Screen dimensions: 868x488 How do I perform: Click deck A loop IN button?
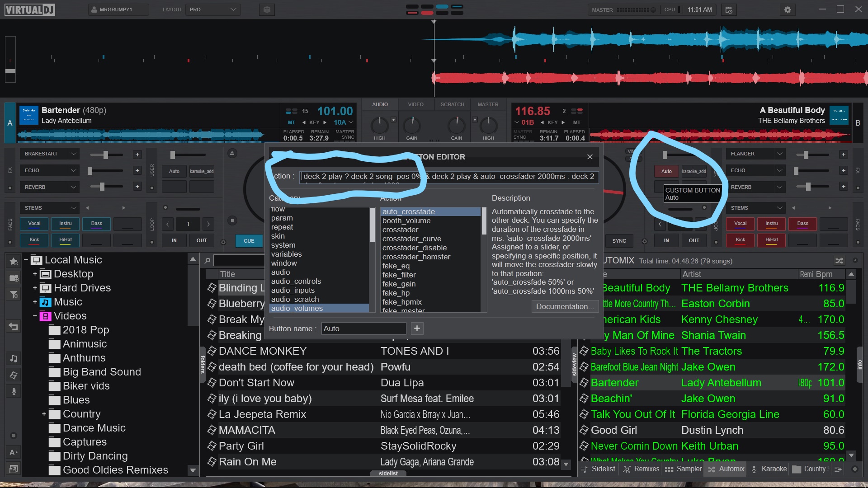point(174,240)
